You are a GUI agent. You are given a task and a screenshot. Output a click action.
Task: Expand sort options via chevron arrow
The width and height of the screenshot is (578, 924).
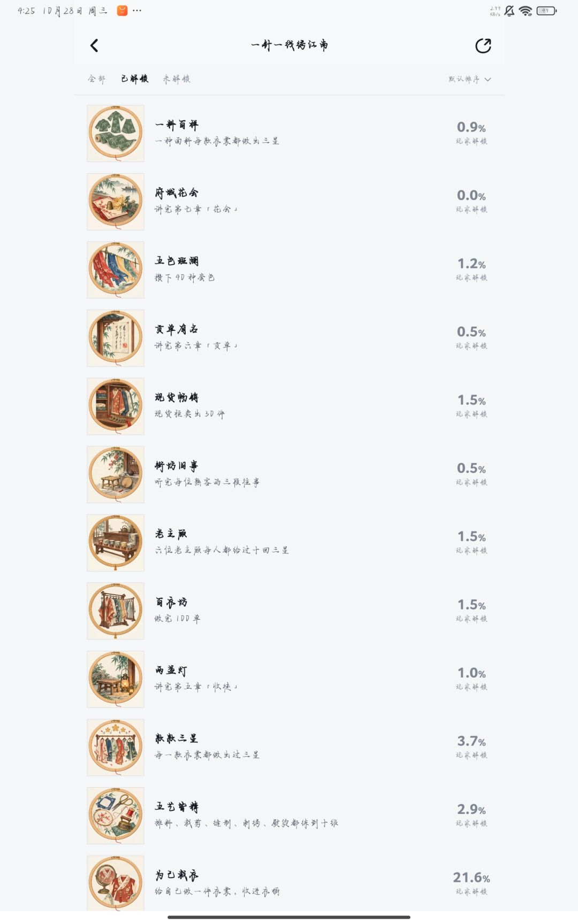(x=488, y=79)
